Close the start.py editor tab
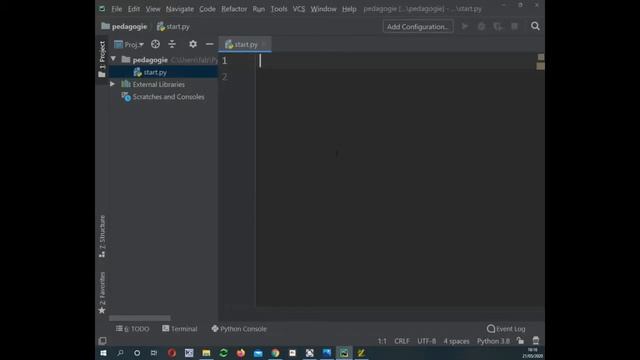The width and height of the screenshot is (640, 360). 264,44
